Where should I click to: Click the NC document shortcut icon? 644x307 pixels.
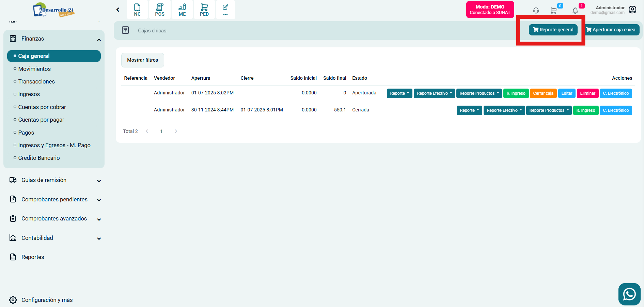(x=137, y=10)
